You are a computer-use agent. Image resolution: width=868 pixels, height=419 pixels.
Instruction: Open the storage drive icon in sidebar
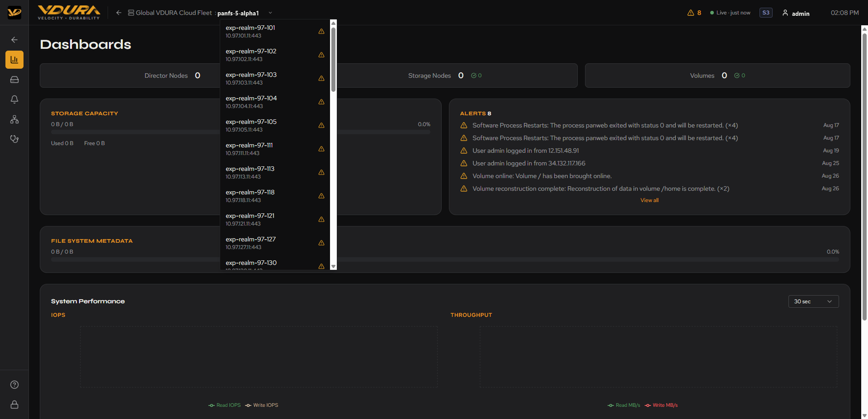coord(14,80)
